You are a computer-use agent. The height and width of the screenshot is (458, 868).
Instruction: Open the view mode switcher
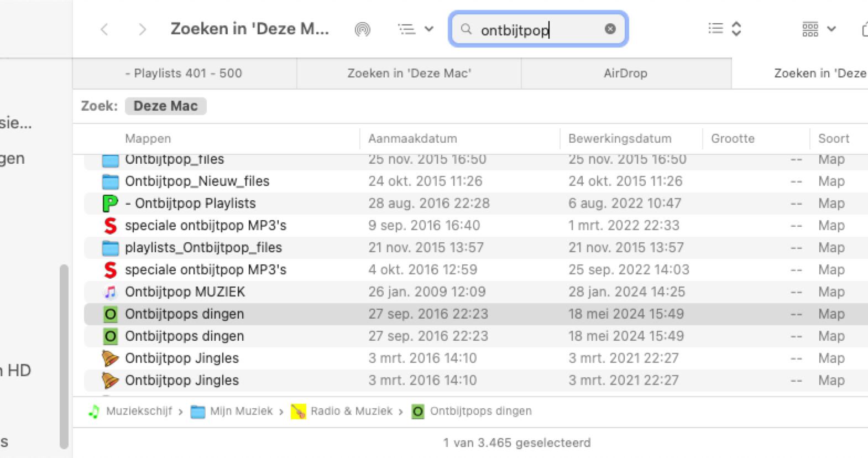coord(724,29)
